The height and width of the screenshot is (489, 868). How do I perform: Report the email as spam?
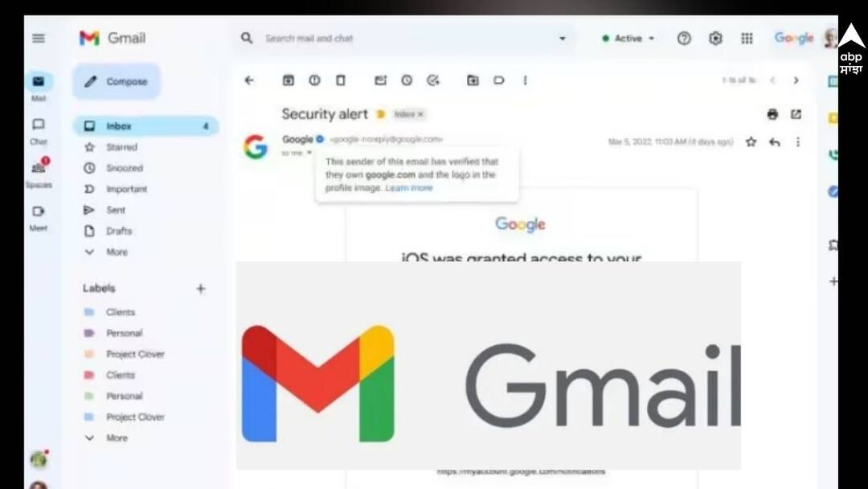pos(314,80)
